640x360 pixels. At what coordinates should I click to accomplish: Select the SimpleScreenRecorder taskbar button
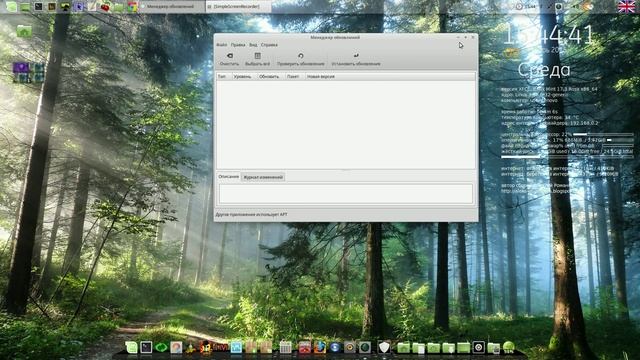click(238, 7)
